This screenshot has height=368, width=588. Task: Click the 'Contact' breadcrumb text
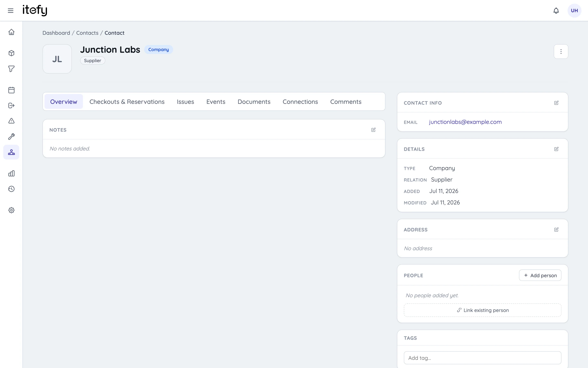coord(115,33)
